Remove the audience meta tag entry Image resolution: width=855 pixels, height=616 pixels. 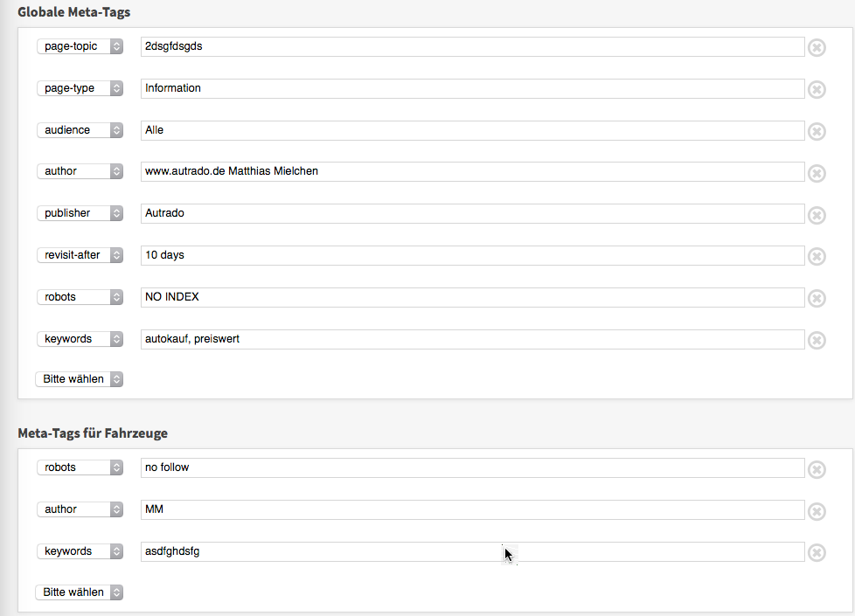click(816, 131)
